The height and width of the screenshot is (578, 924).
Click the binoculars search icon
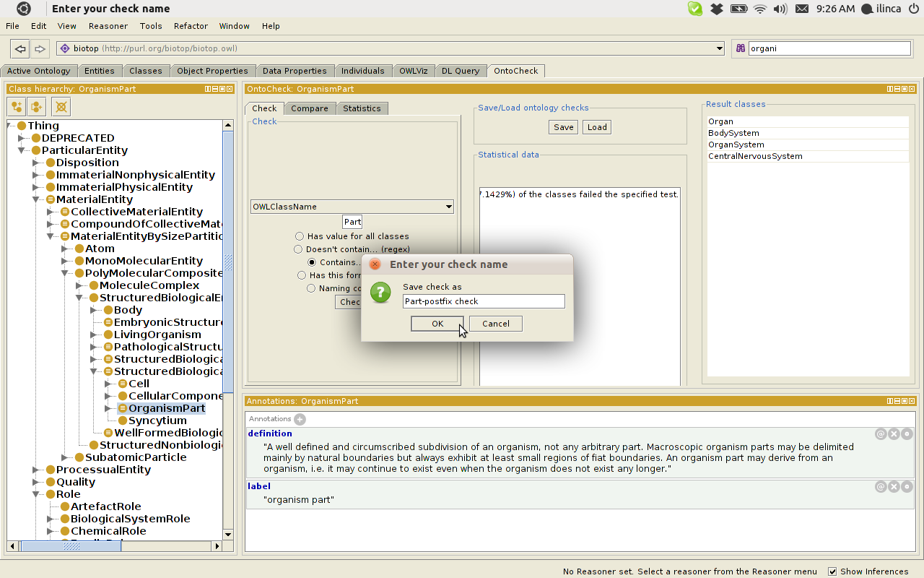point(741,48)
